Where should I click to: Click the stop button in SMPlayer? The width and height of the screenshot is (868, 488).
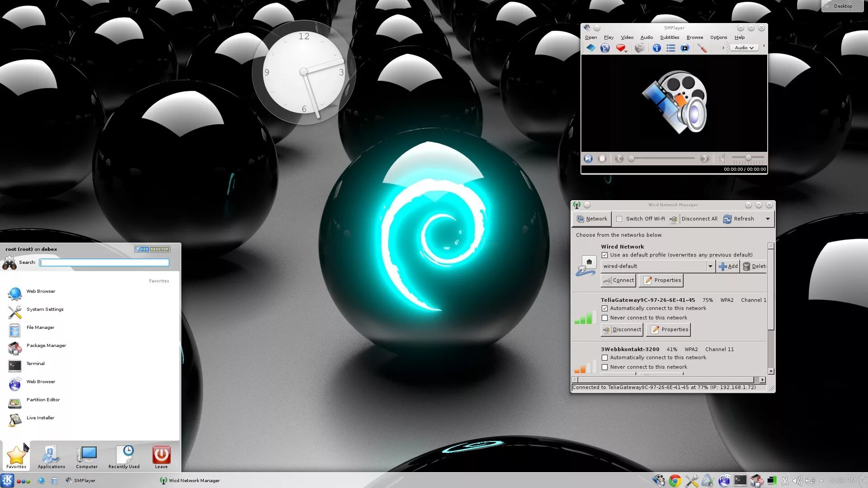(602, 158)
